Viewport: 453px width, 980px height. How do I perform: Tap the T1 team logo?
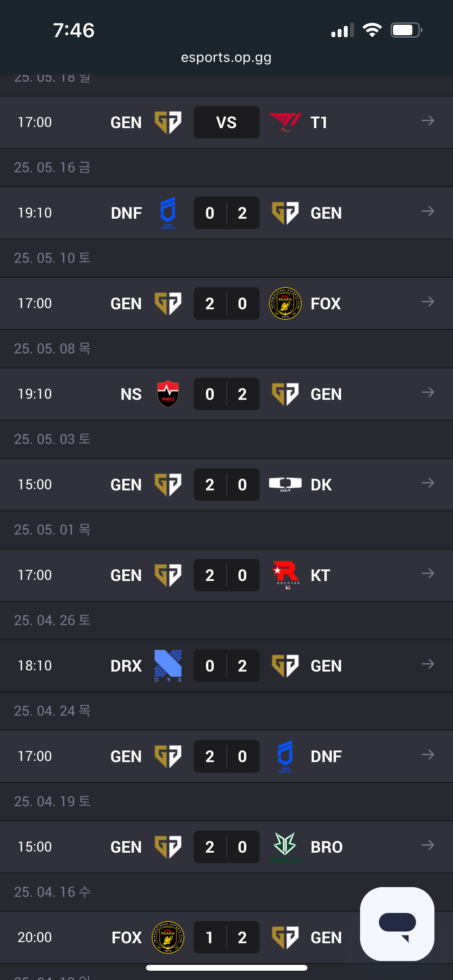(285, 122)
